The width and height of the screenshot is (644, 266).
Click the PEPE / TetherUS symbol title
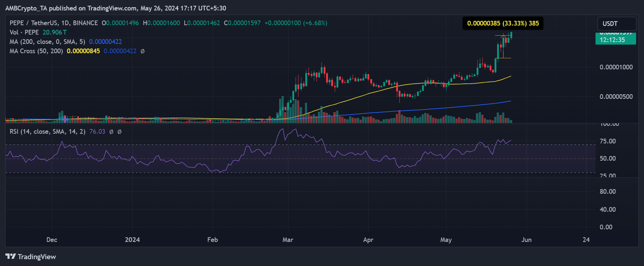tap(54, 23)
